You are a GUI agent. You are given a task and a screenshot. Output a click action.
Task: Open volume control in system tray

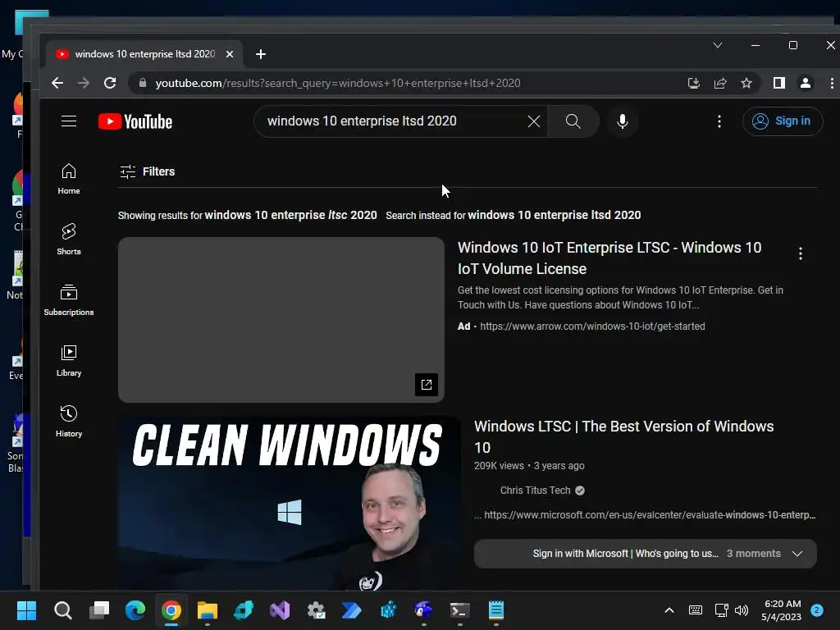click(x=742, y=610)
